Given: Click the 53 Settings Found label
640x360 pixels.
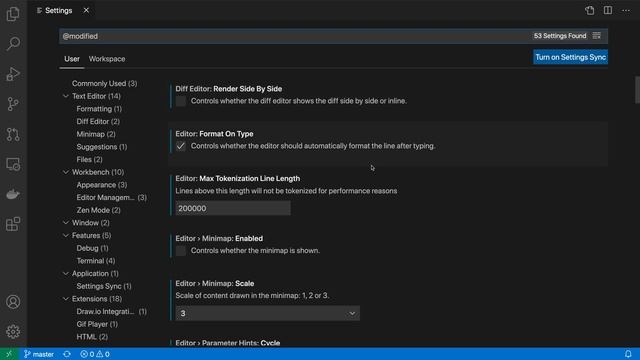Looking at the screenshot, I should click(x=560, y=36).
